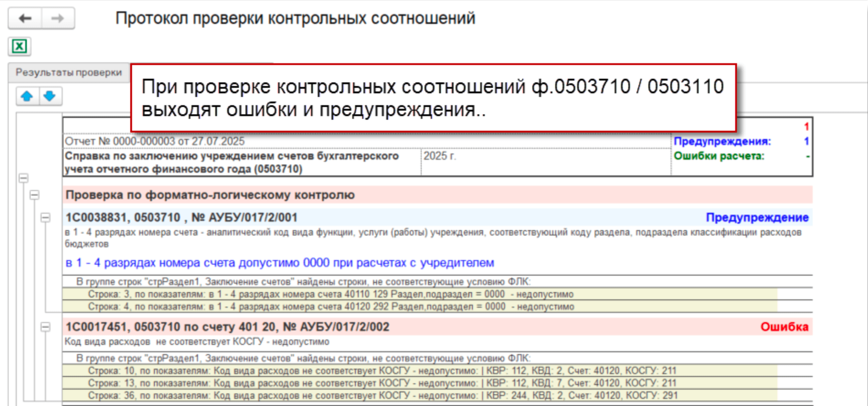Click the forward navigation arrow
Viewport: 868px width, 406px height.
[58, 18]
